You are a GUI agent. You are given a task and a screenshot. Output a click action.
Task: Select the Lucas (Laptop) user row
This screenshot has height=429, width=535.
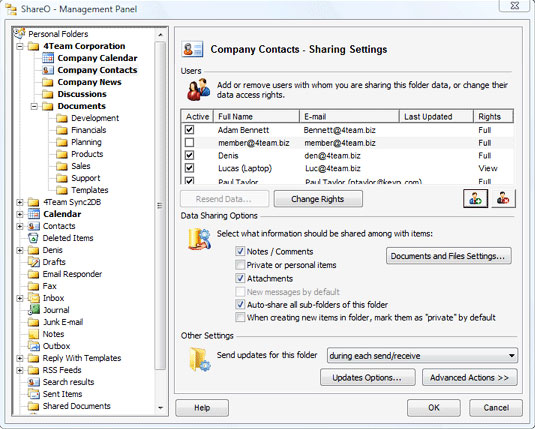click(x=347, y=168)
